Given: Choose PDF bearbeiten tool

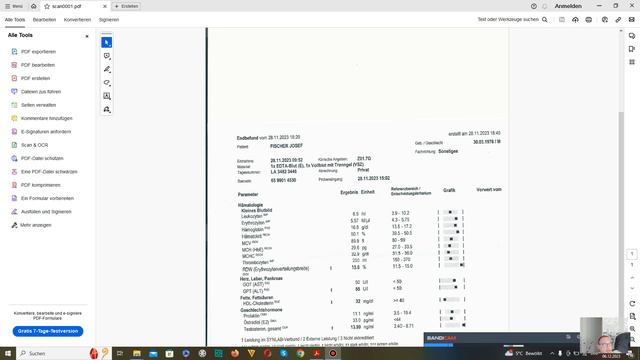Looking at the screenshot, I should tap(33, 65).
